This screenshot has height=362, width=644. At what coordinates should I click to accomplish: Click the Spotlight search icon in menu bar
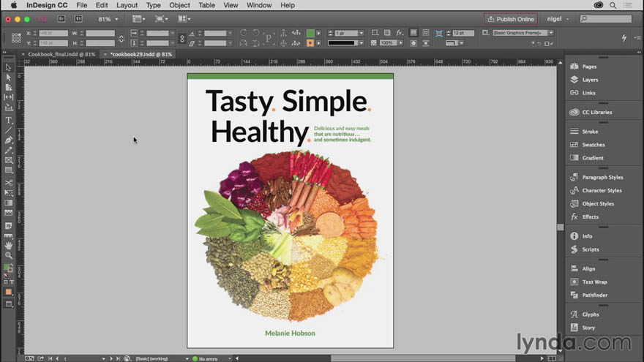coord(613,5)
